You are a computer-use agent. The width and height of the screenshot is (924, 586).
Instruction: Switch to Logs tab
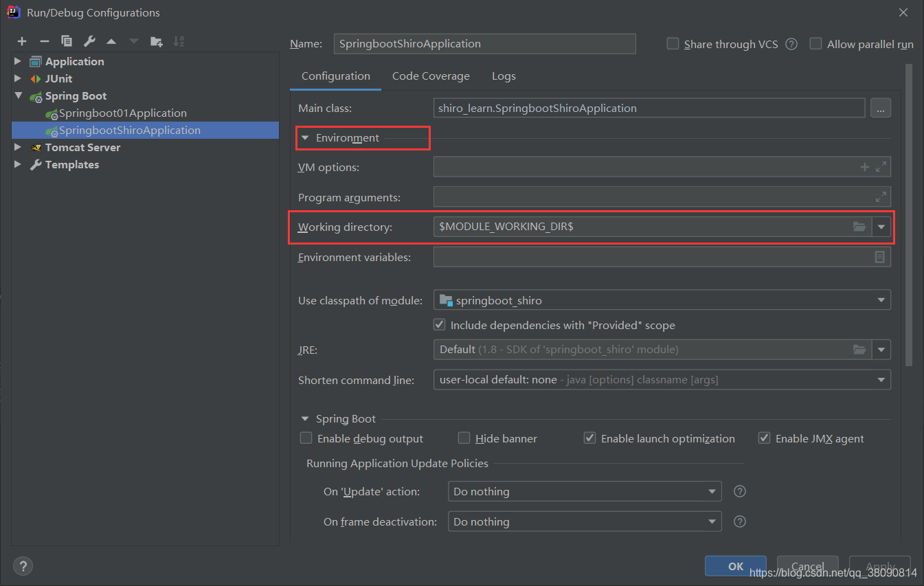click(x=504, y=76)
